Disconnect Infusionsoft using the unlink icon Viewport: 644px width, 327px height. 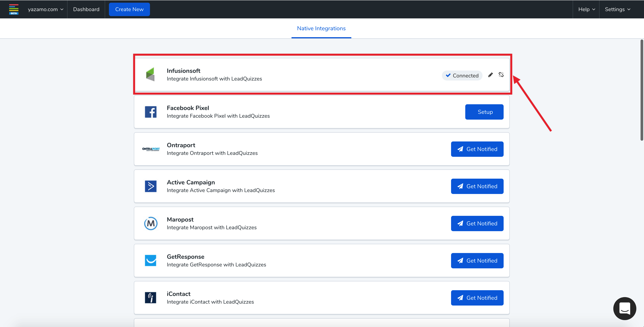click(x=501, y=75)
